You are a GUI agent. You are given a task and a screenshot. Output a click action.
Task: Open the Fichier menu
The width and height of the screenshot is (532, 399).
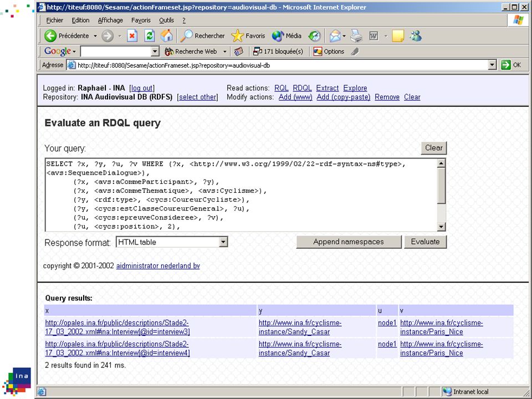click(54, 21)
